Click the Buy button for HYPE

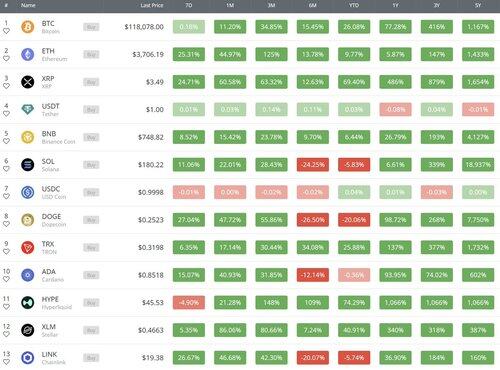pos(91,303)
